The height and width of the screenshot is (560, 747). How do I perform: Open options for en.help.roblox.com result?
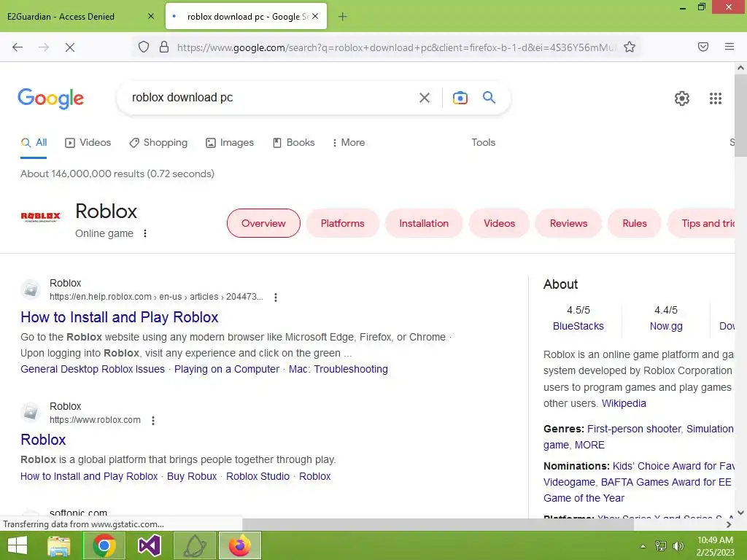275,297
